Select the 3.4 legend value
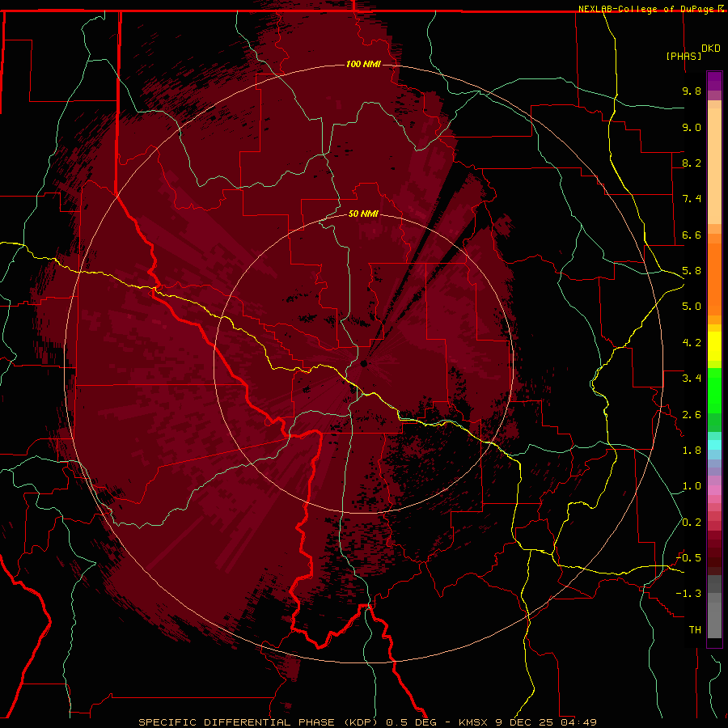The height and width of the screenshot is (728, 728). pyautogui.click(x=692, y=379)
